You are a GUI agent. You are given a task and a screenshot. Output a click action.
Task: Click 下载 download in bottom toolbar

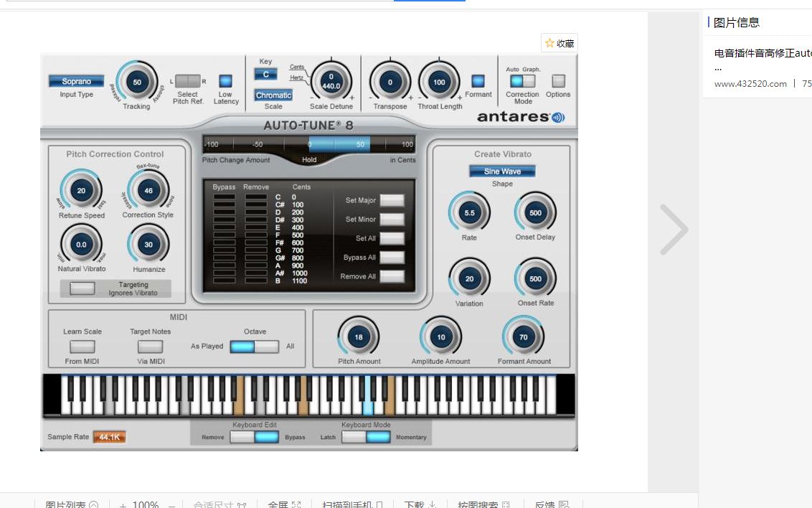point(420,504)
